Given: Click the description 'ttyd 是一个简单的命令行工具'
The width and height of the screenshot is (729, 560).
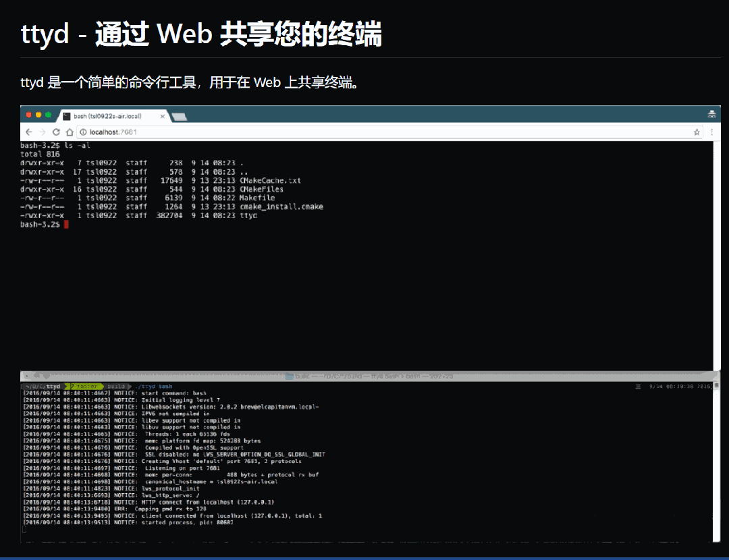Looking at the screenshot, I should [x=108, y=83].
